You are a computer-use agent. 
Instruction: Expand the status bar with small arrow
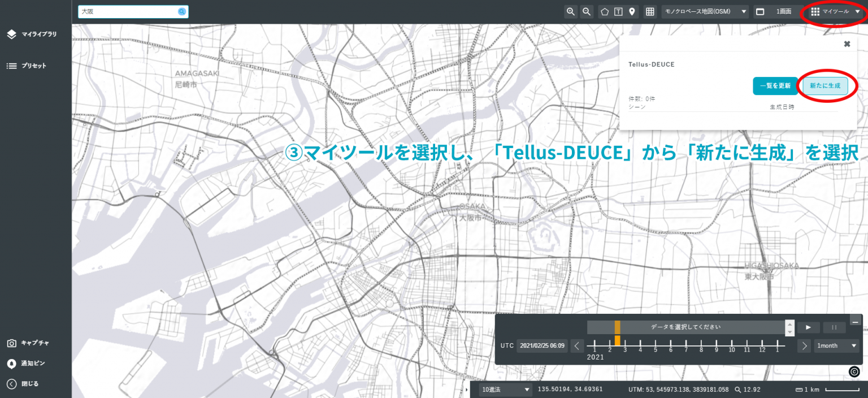tap(467, 390)
